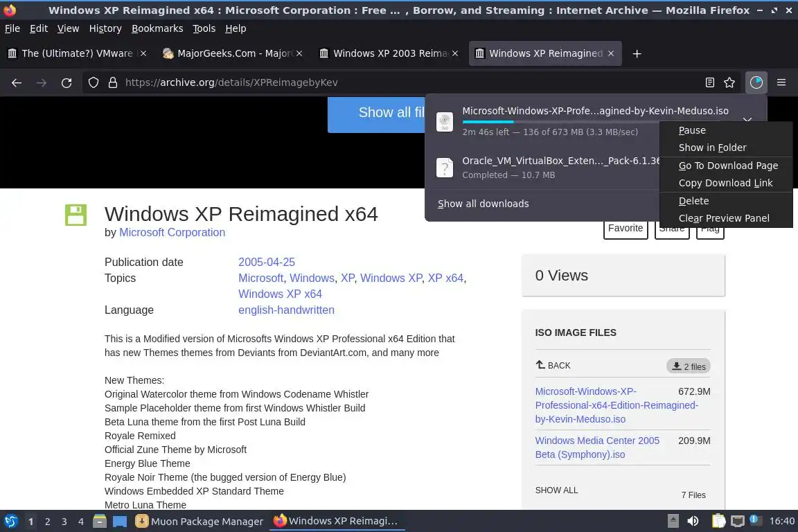Image resolution: width=798 pixels, height=532 pixels.
Task: Click SHOW ALL under ISO image files
Action: point(556,490)
